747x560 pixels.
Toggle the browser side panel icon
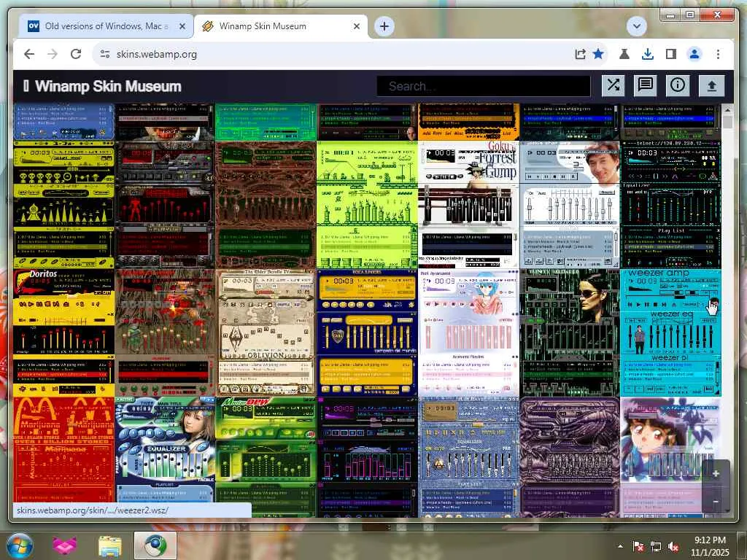pyautogui.click(x=671, y=54)
